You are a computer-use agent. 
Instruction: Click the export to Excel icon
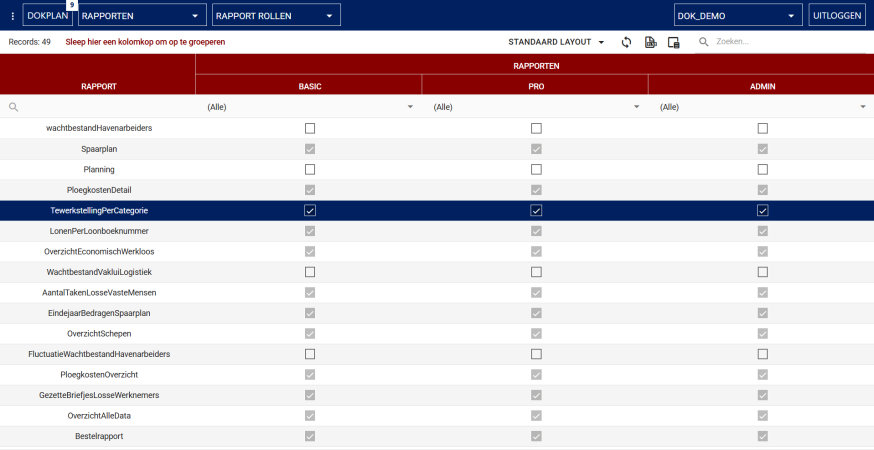[x=650, y=42]
